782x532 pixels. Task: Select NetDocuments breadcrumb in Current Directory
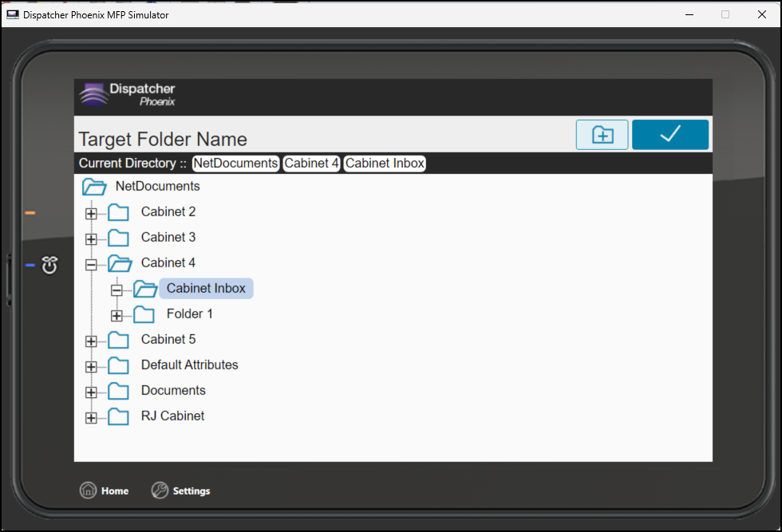[235, 163]
